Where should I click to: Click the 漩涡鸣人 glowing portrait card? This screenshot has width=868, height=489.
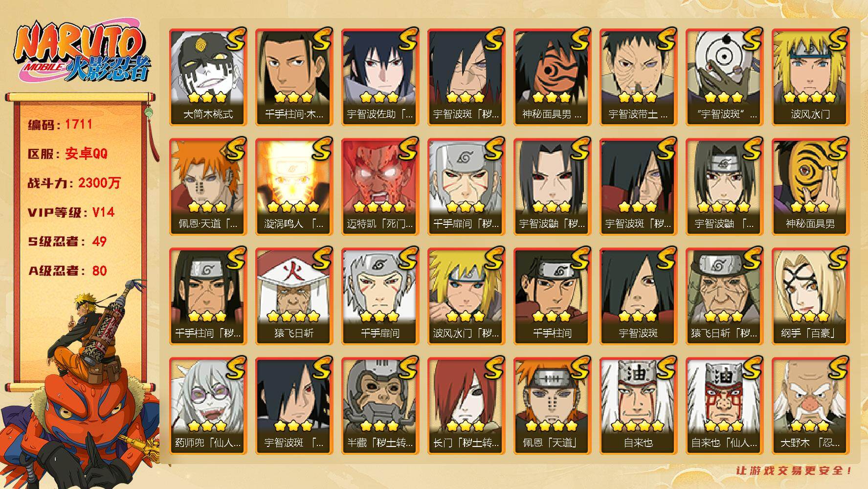(294, 187)
